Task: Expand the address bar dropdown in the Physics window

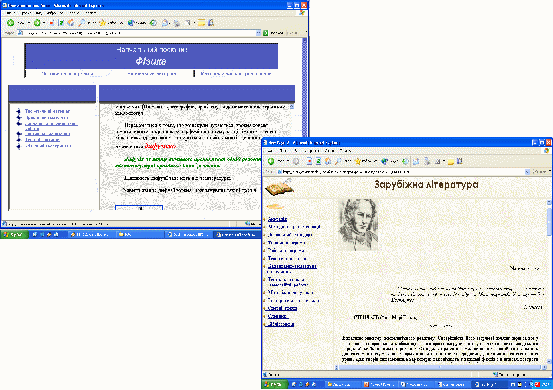Action: tap(258, 33)
